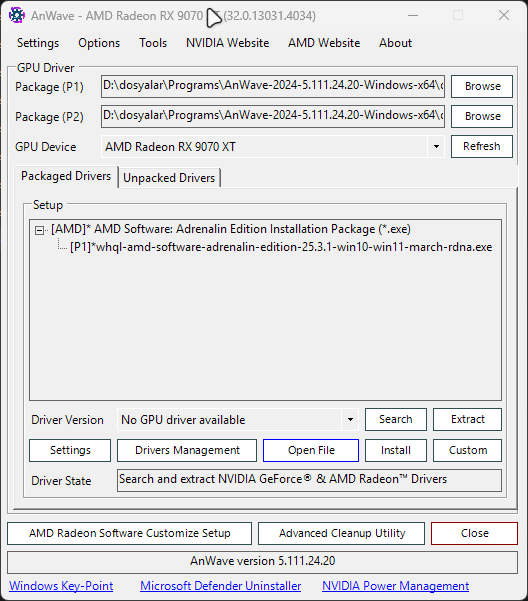Open the Windows Key-Point link
528x601 pixels.
click(61, 586)
